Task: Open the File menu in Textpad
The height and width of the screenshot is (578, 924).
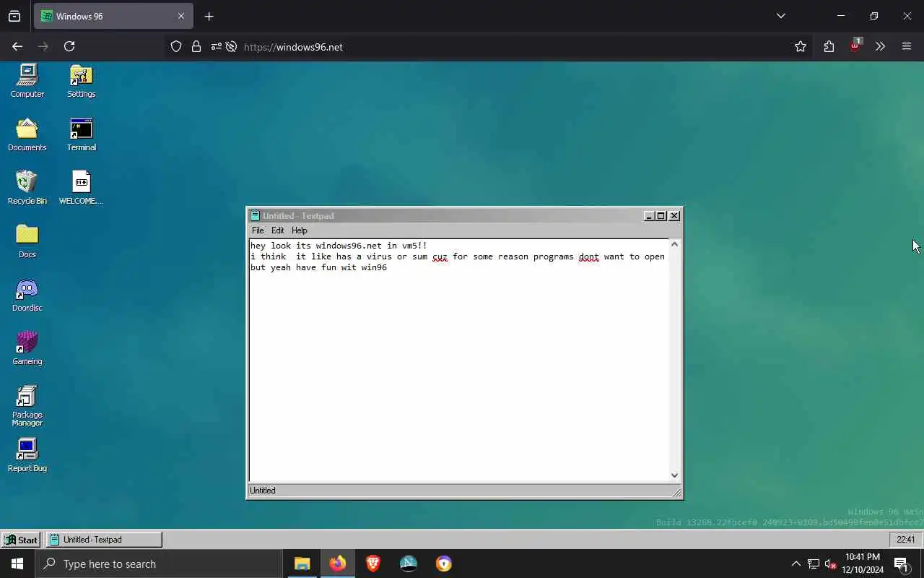Action: point(258,230)
